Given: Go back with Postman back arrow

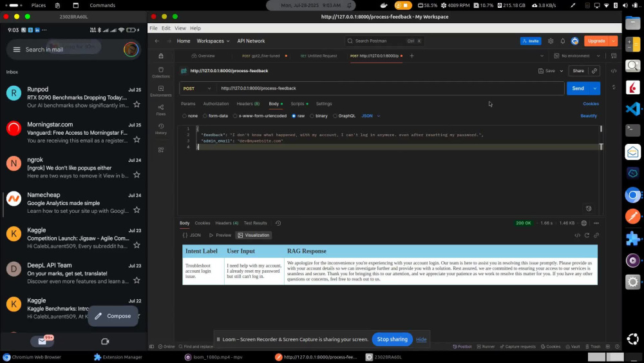Looking at the screenshot, I should coord(157,41).
